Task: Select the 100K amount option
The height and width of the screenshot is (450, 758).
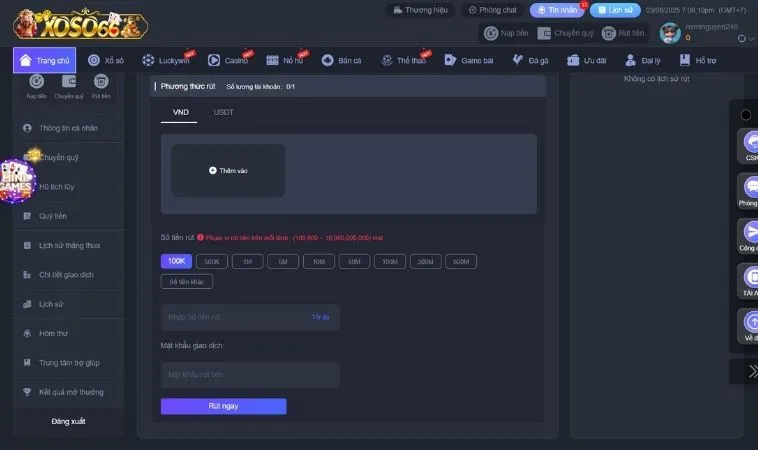Action: (x=176, y=261)
